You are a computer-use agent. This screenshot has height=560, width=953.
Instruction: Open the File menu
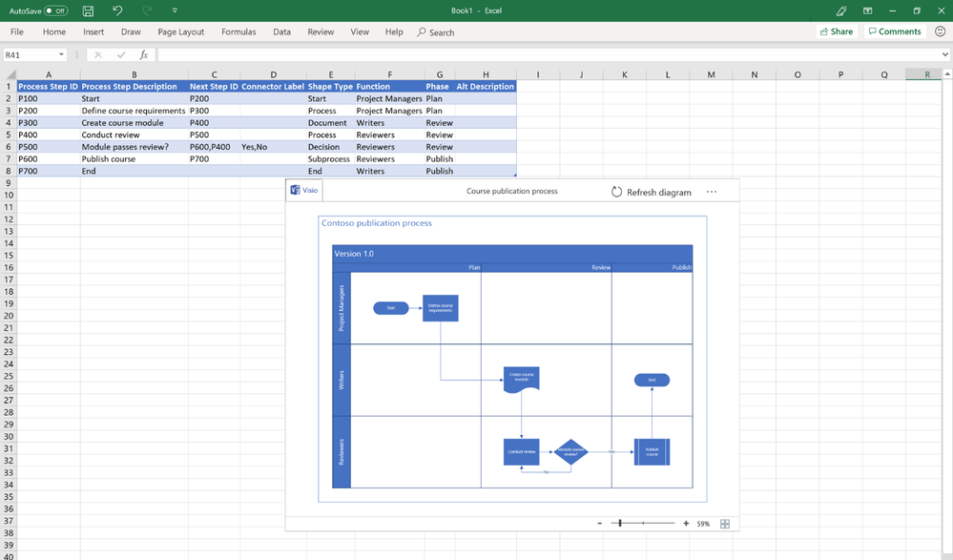[x=17, y=31]
